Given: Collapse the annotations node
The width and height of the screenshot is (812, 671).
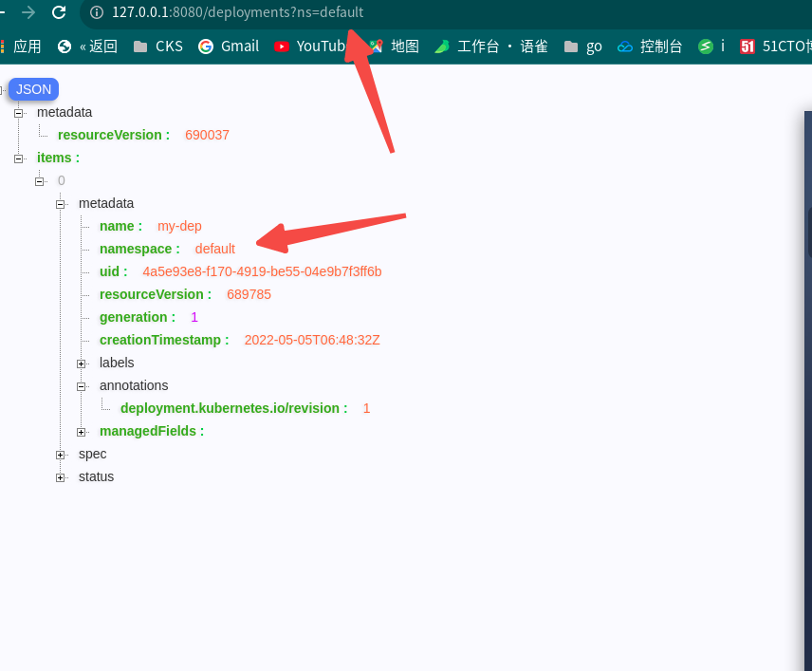Looking at the screenshot, I should pos(81,385).
